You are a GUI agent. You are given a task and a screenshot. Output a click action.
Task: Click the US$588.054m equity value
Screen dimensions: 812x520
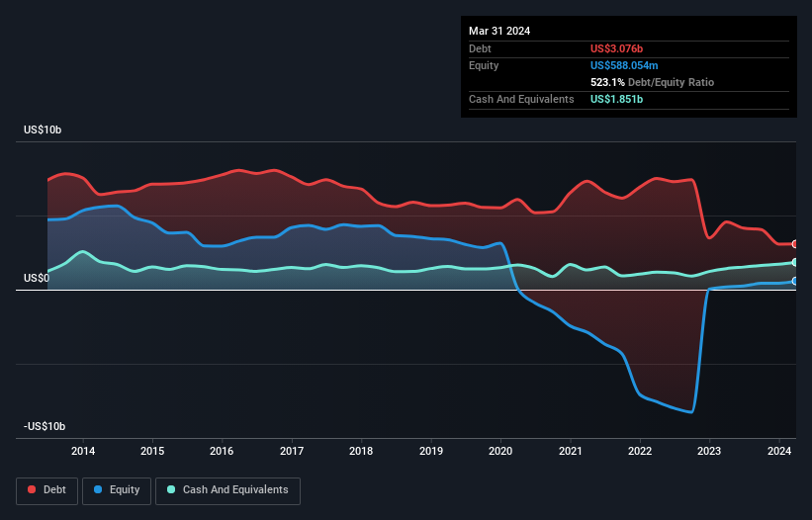(x=624, y=65)
